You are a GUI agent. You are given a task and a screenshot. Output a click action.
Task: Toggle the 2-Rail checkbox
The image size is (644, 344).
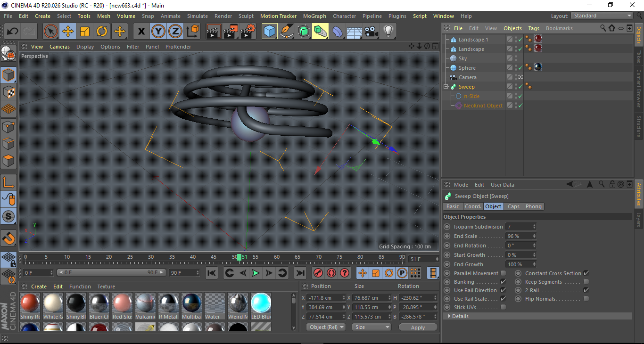pos(586,290)
